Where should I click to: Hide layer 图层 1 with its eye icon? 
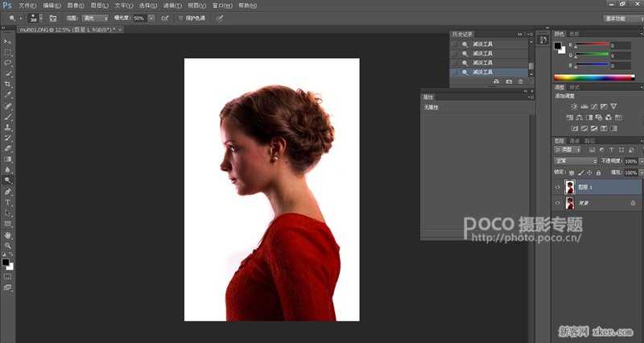(558, 187)
